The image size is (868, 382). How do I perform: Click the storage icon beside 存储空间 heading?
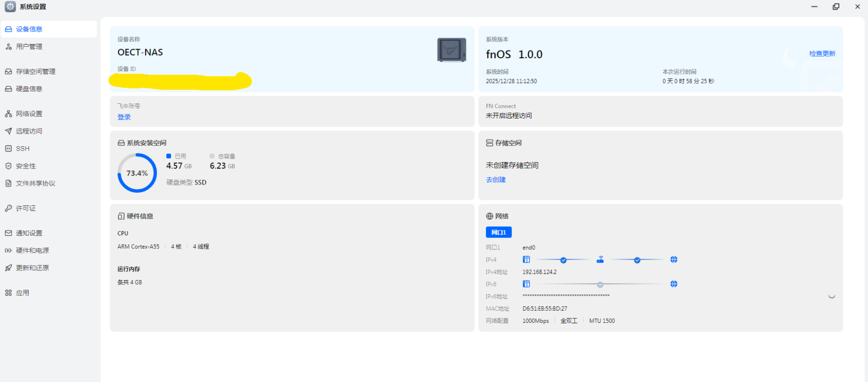point(489,143)
